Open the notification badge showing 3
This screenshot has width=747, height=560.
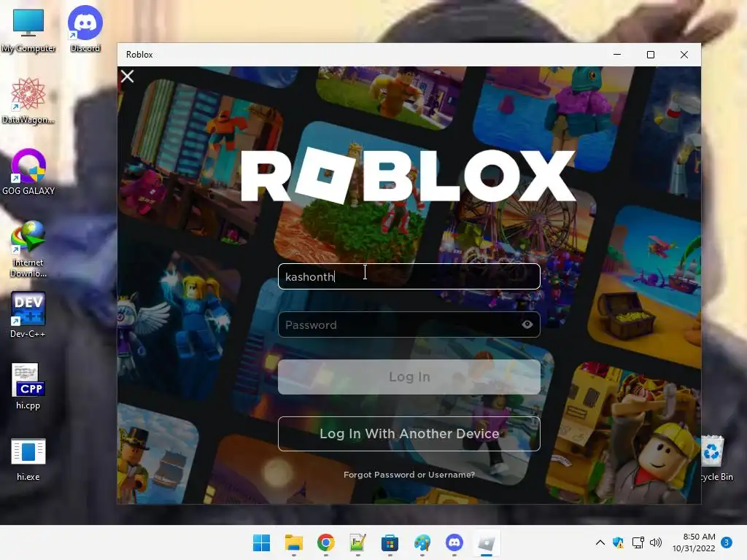pyautogui.click(x=727, y=542)
